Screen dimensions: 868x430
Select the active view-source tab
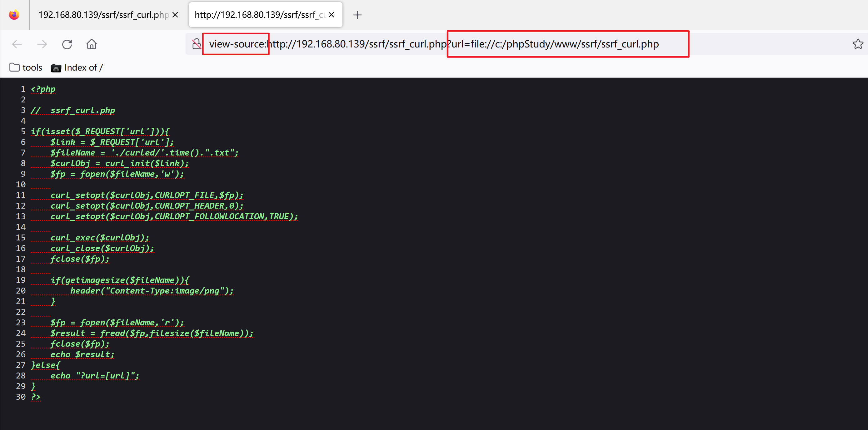pyautogui.click(x=266, y=15)
